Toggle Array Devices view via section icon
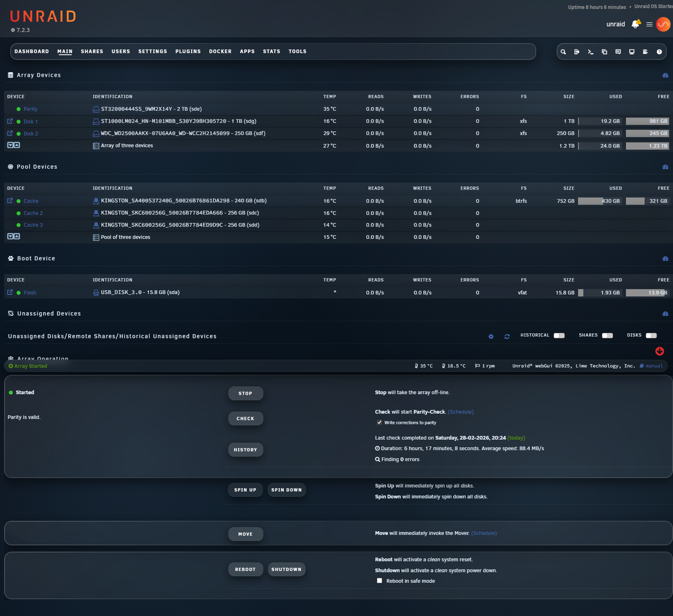Image resolution: width=673 pixels, height=616 pixels. [665, 75]
